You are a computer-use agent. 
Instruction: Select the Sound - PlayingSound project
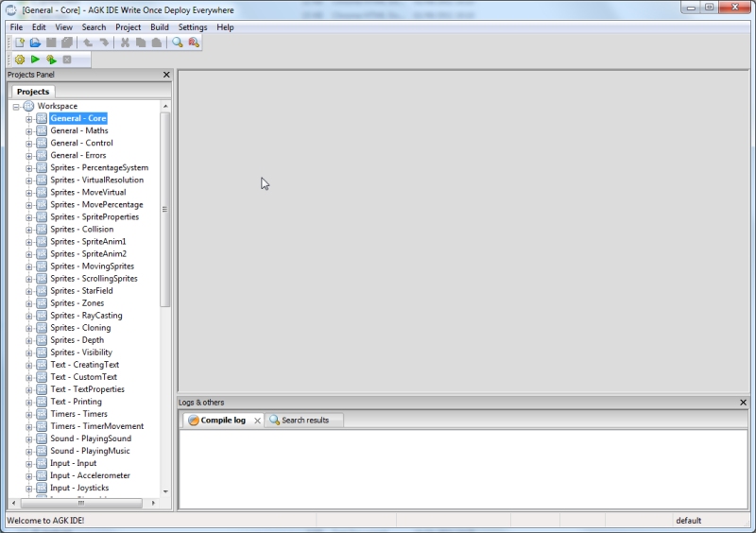point(91,438)
